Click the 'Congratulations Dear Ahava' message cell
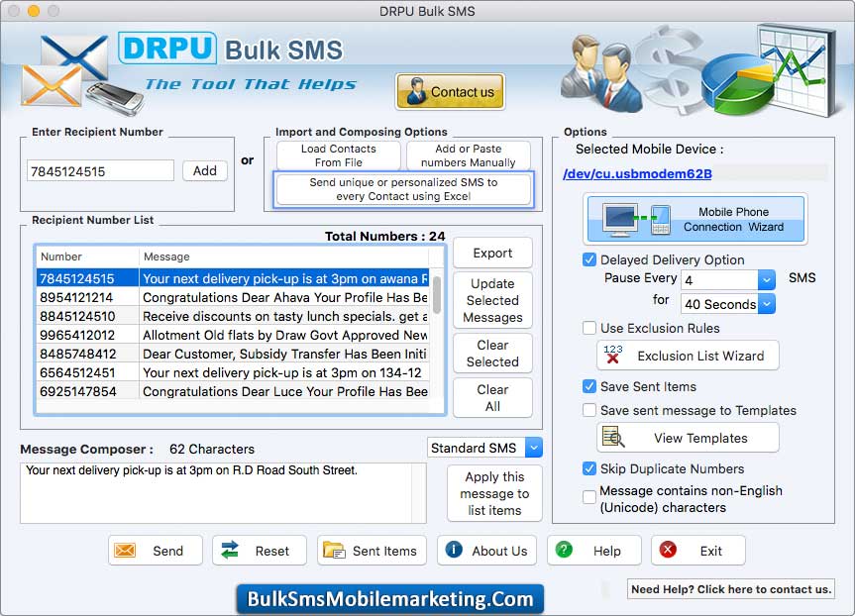This screenshot has width=855, height=616. click(x=284, y=297)
